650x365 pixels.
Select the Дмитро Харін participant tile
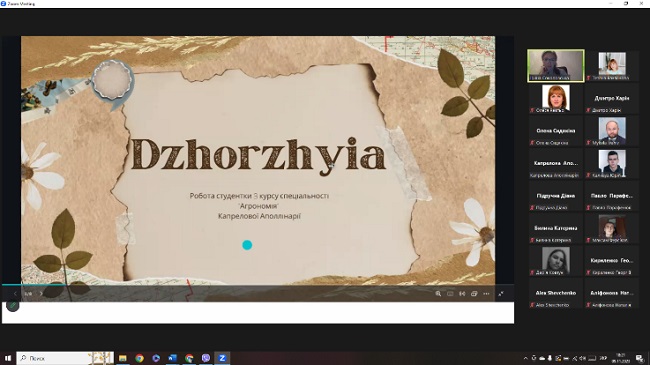[612, 98]
